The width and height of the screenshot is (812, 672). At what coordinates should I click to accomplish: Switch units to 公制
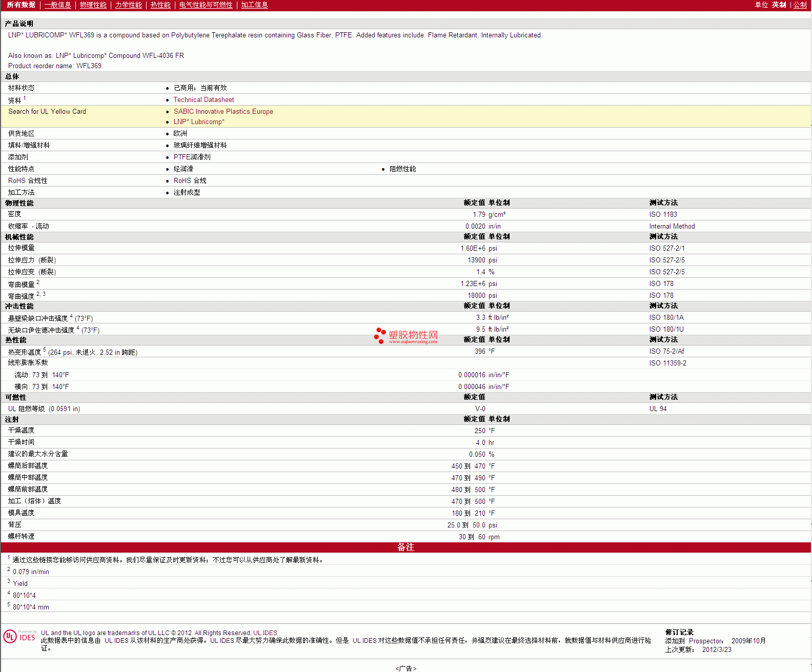800,5
